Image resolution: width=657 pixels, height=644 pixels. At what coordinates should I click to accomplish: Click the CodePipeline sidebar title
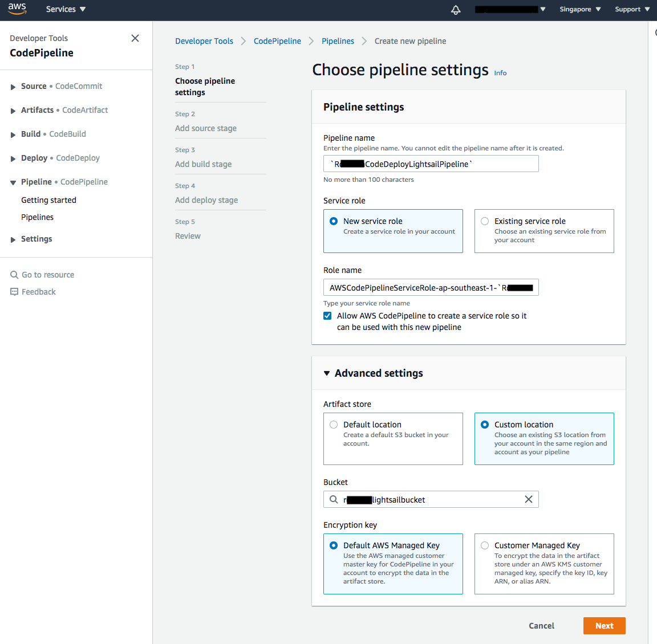point(42,53)
